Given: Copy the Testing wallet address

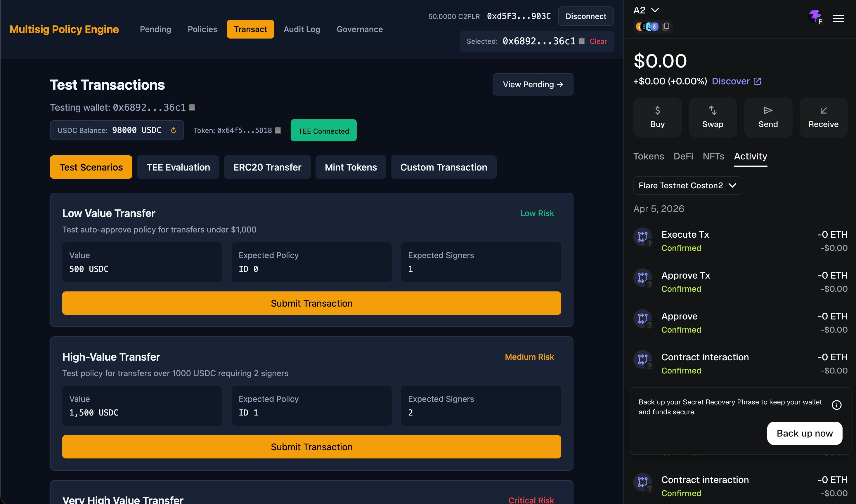Looking at the screenshot, I should point(192,107).
